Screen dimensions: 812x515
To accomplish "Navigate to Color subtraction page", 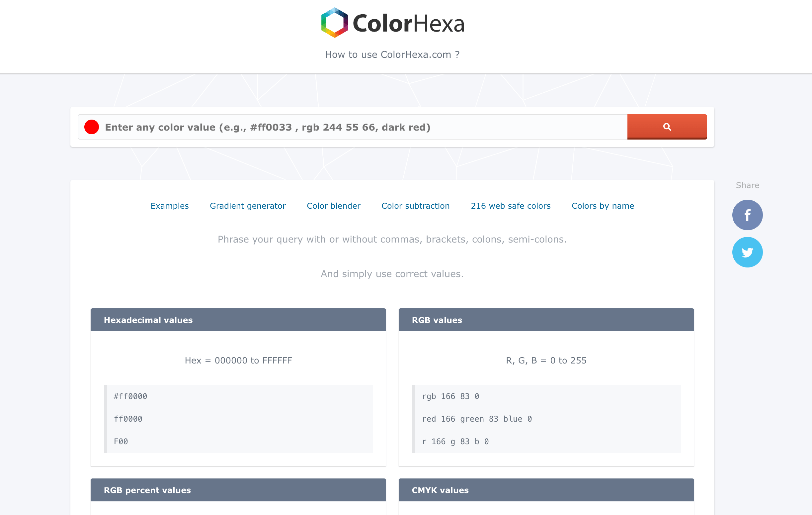I will click(x=416, y=206).
